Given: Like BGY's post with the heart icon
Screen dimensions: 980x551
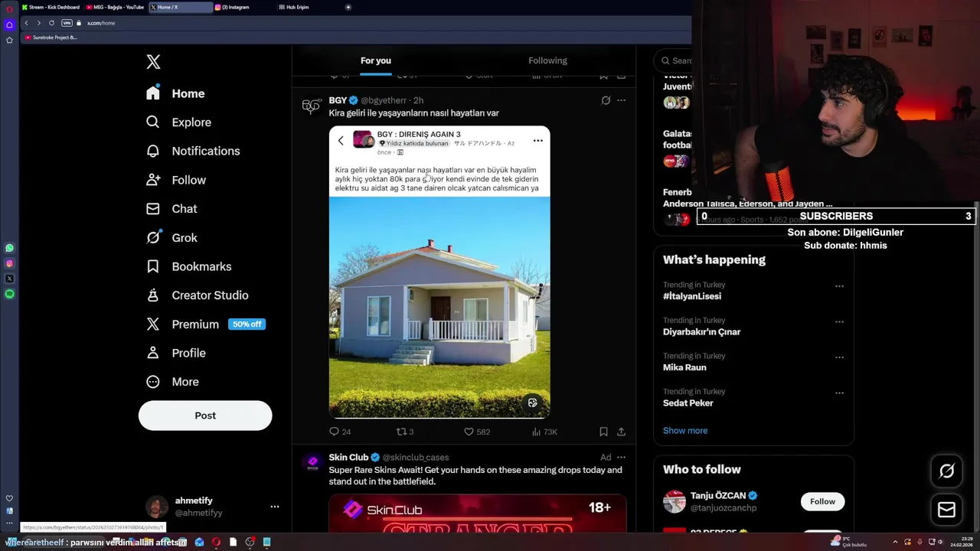Looking at the screenshot, I should pos(469,432).
